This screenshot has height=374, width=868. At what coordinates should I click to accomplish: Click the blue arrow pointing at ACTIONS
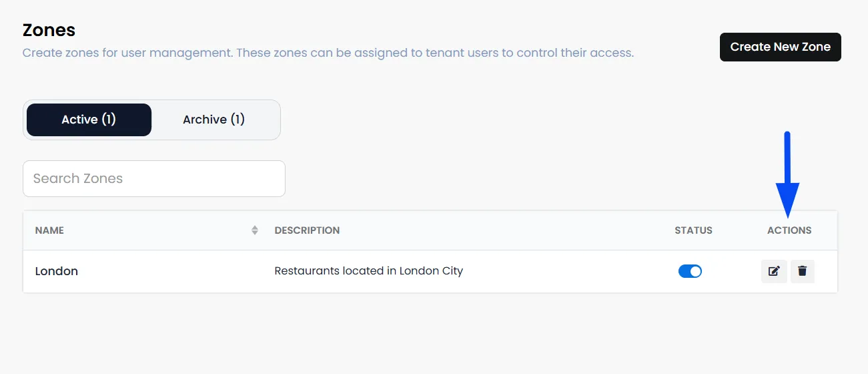tap(787, 174)
